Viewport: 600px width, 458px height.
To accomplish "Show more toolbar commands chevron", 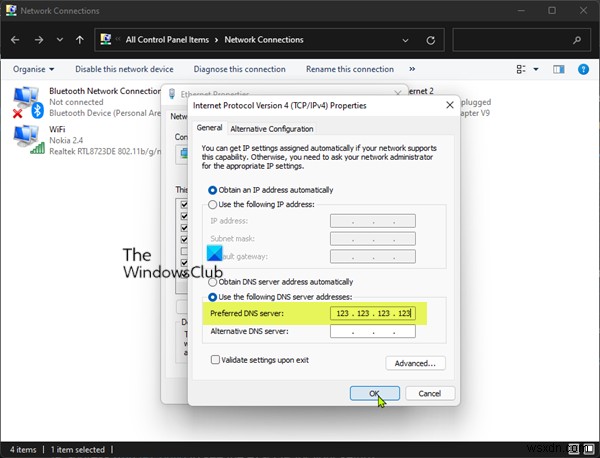I will coord(412,69).
